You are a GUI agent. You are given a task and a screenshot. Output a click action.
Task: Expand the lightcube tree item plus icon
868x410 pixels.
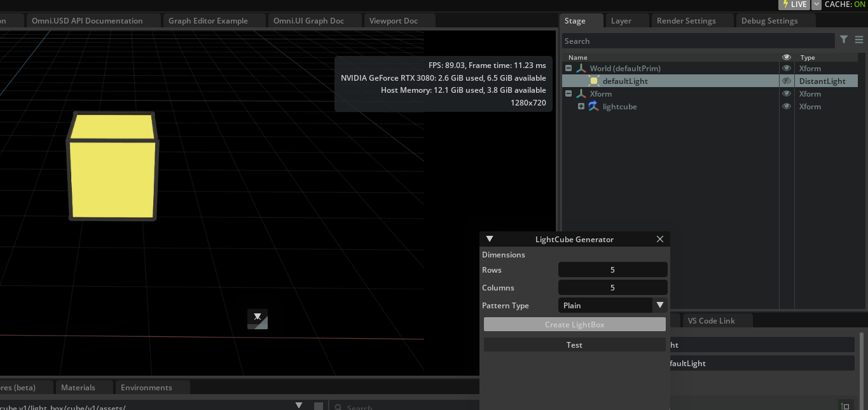(581, 106)
